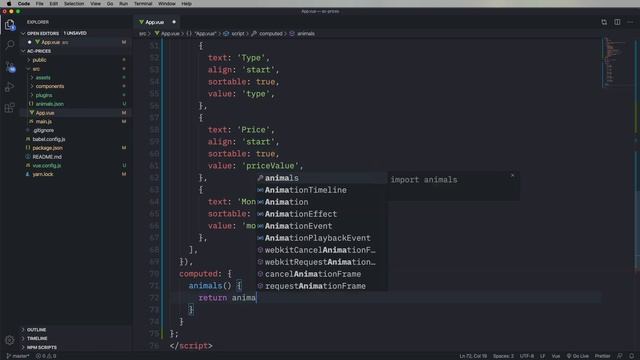Screen dimensions: 640x360
Task: Choose the cancelAnimationFrame suggestion
Action: coord(322,274)
